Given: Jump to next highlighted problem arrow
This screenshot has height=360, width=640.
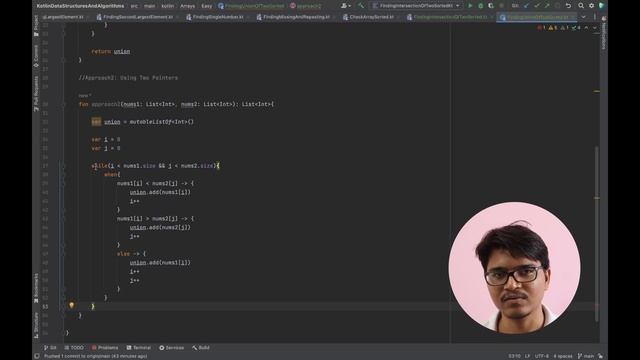Looking at the screenshot, I should 594,28.
